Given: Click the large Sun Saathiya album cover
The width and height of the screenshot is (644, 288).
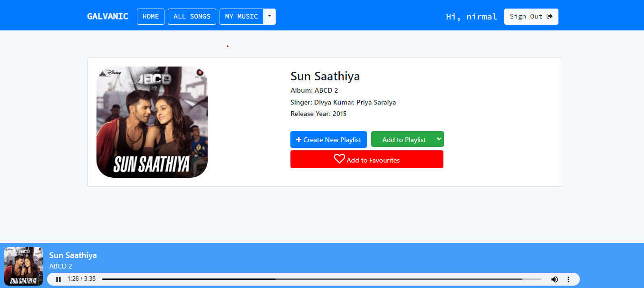Looking at the screenshot, I should point(152,122).
